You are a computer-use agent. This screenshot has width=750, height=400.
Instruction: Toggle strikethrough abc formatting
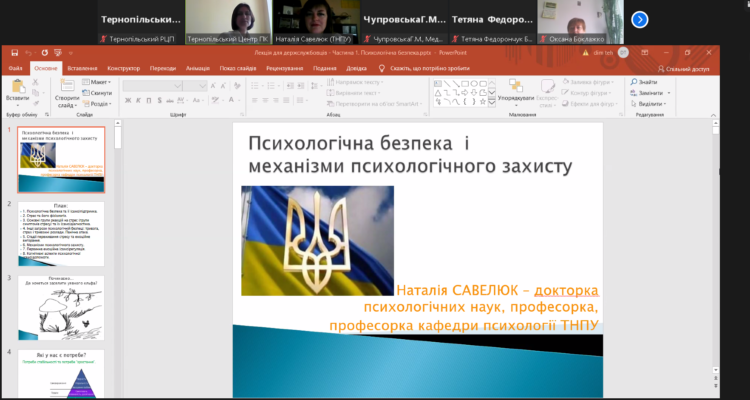coord(170,100)
